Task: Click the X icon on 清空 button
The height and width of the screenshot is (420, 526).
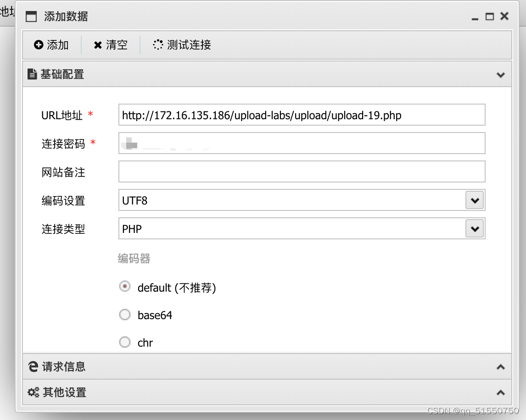Action: 98,44
